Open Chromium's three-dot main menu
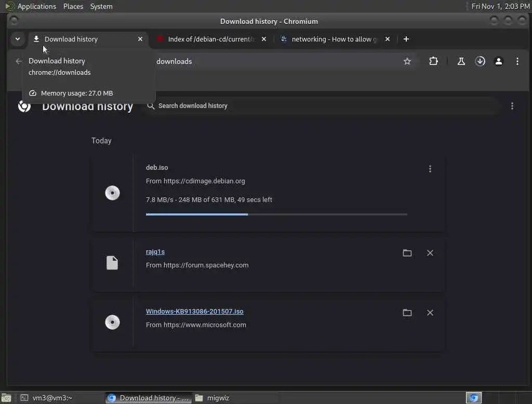 (x=517, y=61)
